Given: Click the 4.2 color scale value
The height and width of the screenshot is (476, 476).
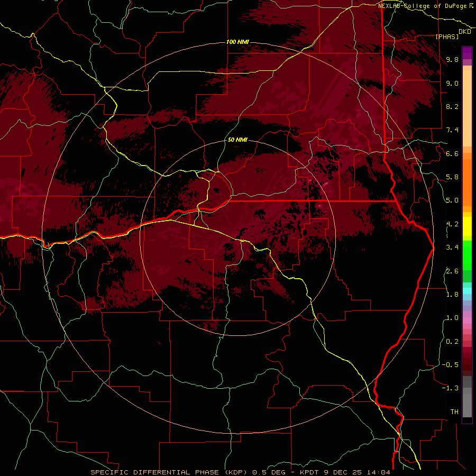Looking at the screenshot, I should point(452,224).
